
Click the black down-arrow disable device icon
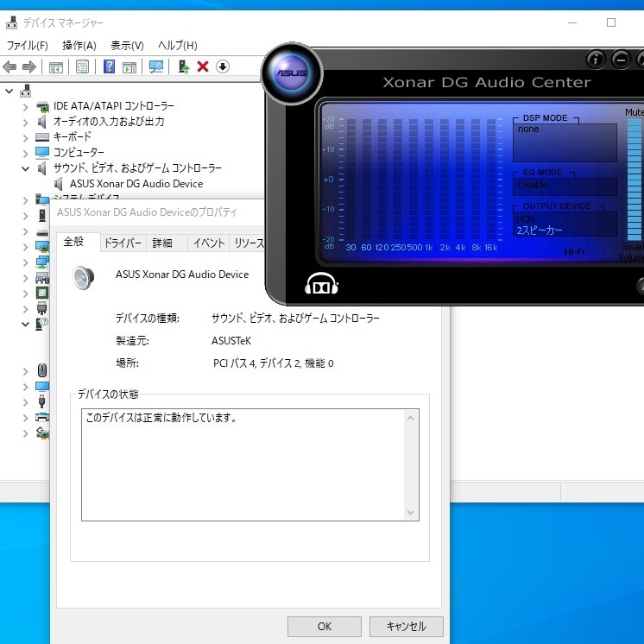click(x=222, y=66)
